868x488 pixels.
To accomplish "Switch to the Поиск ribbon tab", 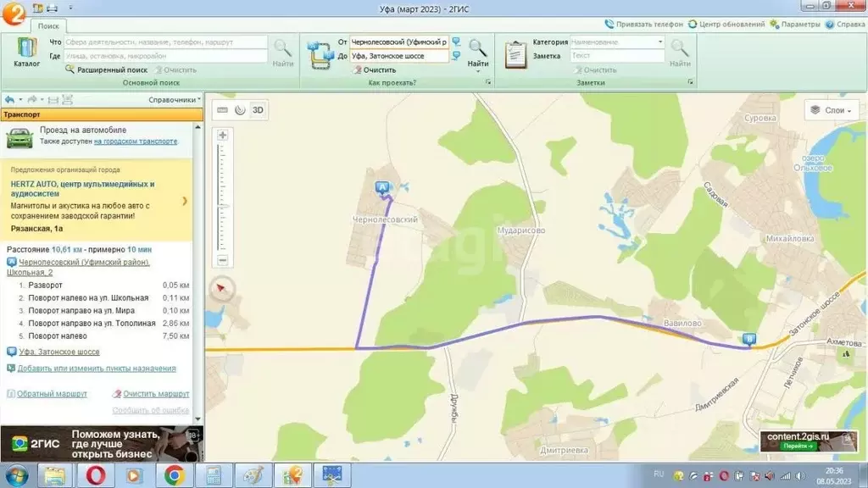I will coord(48,26).
